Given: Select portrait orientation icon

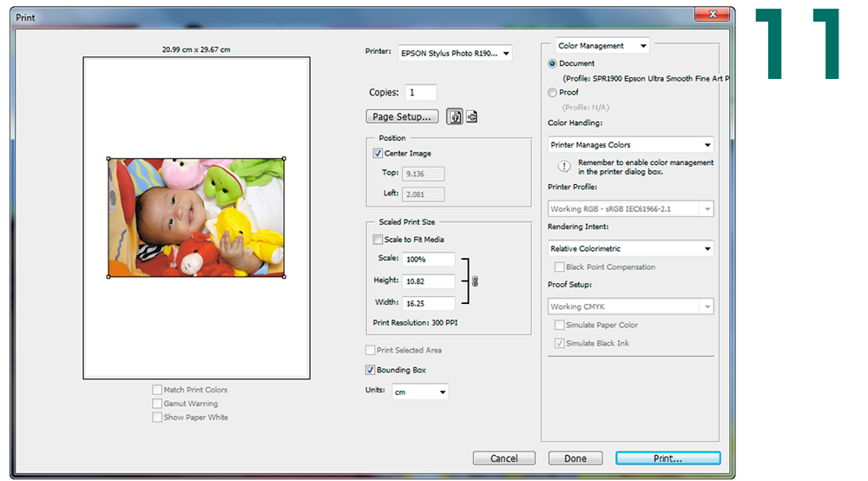Looking at the screenshot, I should (x=454, y=117).
